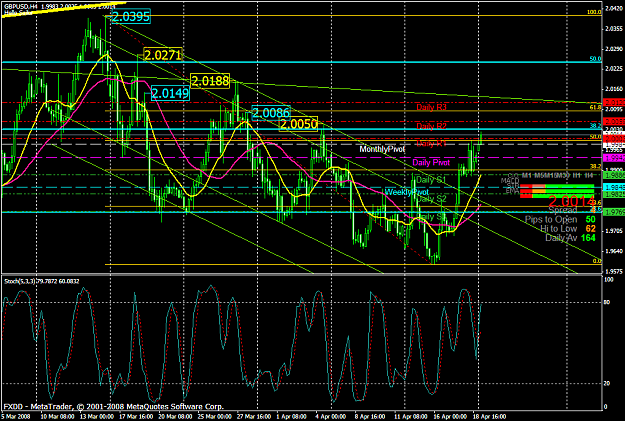Click 2.0355 on the price axis
The height and width of the screenshot is (421, 625).
[x=613, y=28]
